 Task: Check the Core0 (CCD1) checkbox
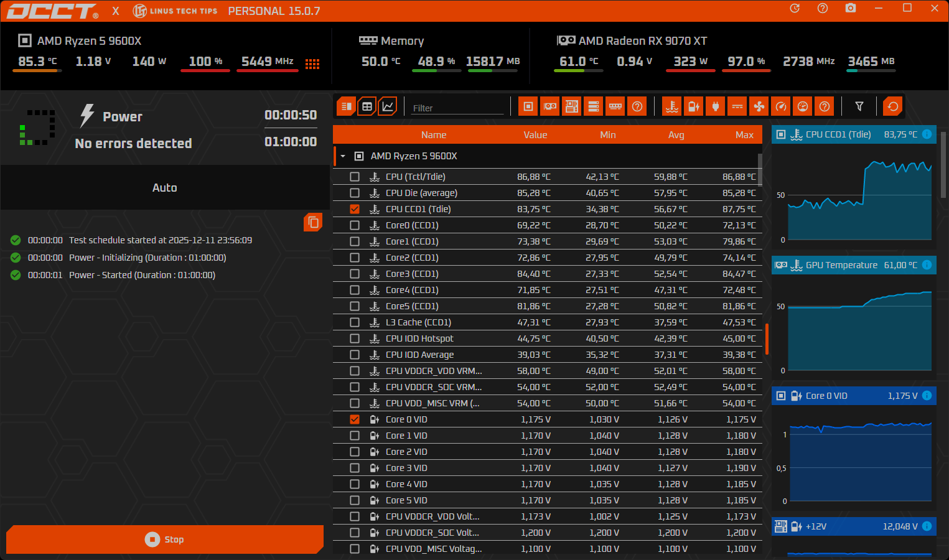click(x=355, y=225)
